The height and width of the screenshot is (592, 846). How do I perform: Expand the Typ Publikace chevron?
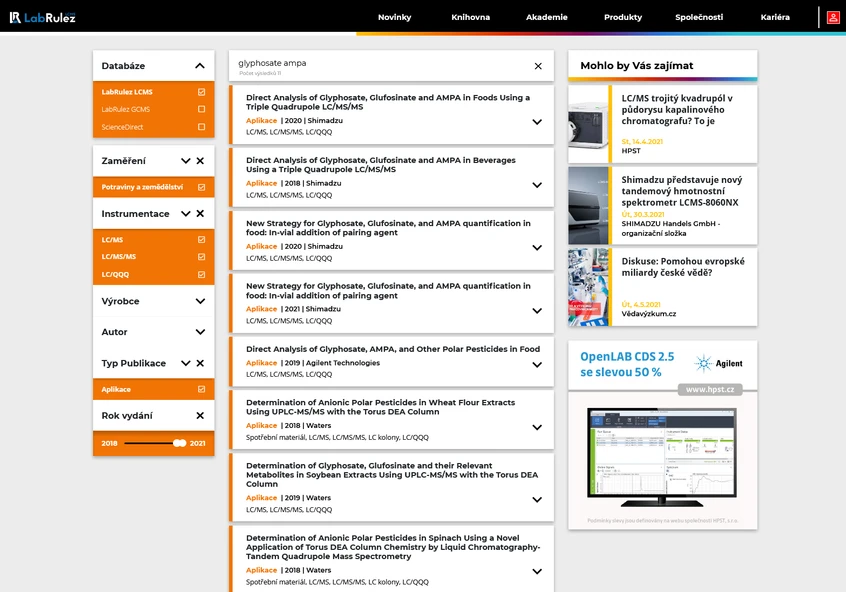[x=186, y=363]
